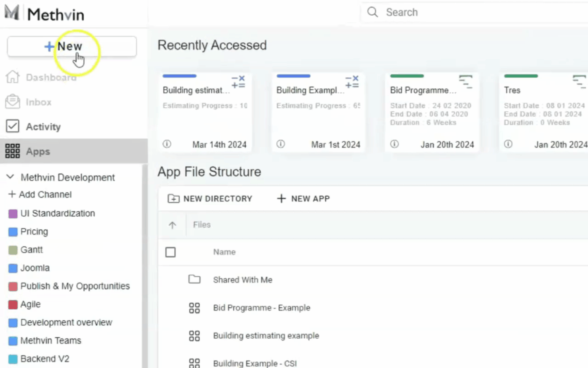Open the Dashboard home icon
Viewport: 588px width, 368px height.
13,77
